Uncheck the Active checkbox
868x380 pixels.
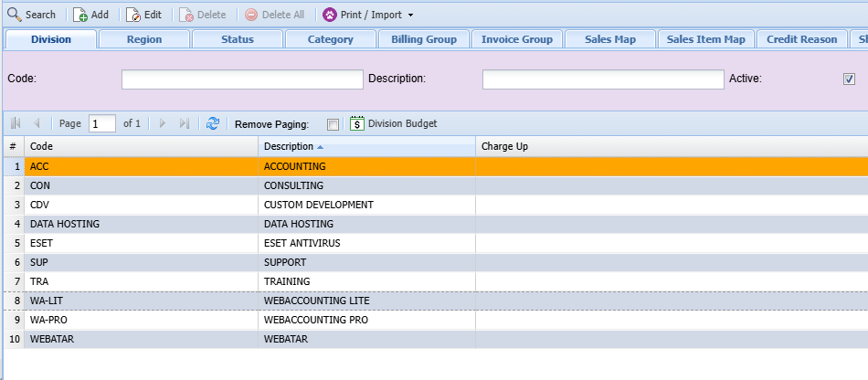tap(849, 79)
